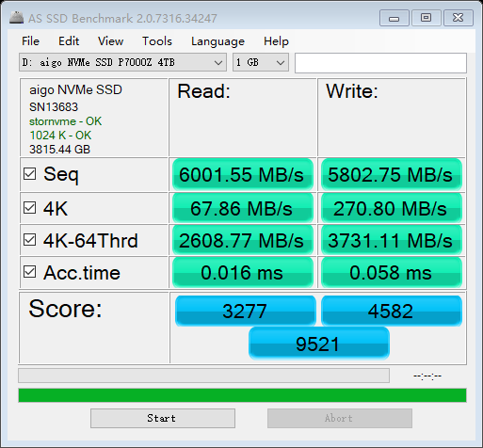This screenshot has height=448, width=483.
Task: Click the read score 3277
Action: 245,311
